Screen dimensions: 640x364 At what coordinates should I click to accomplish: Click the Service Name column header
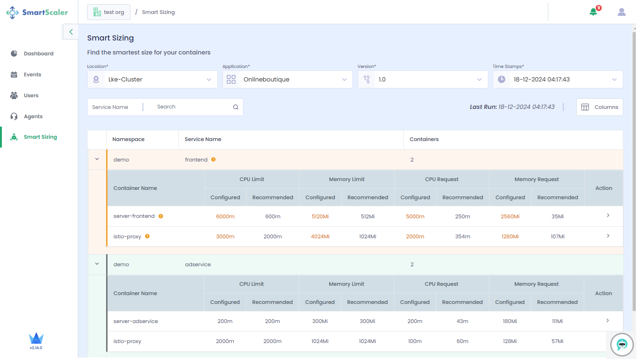(x=203, y=139)
